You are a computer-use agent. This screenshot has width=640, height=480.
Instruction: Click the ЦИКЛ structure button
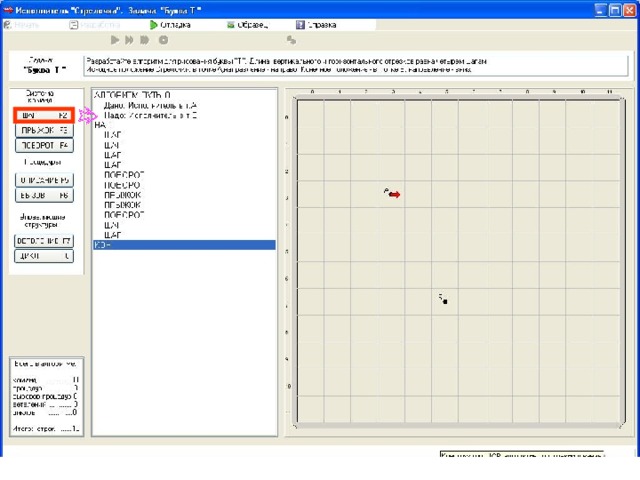point(44,256)
